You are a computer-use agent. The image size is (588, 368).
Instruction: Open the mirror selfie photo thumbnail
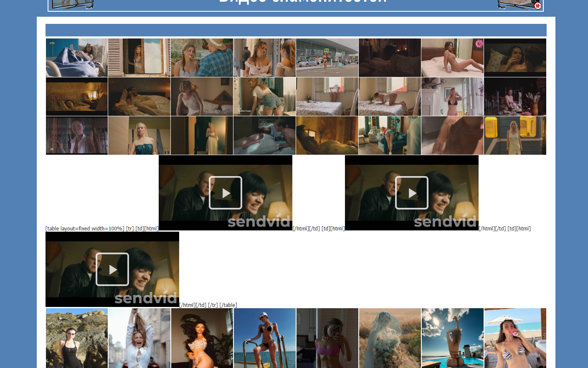327,338
